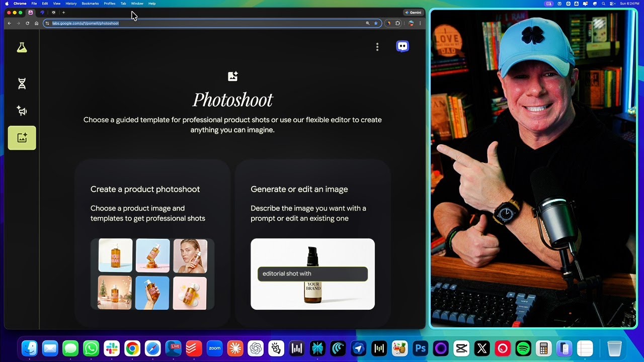Open X app from the dock
Screen dimensions: 644x362
(482, 348)
